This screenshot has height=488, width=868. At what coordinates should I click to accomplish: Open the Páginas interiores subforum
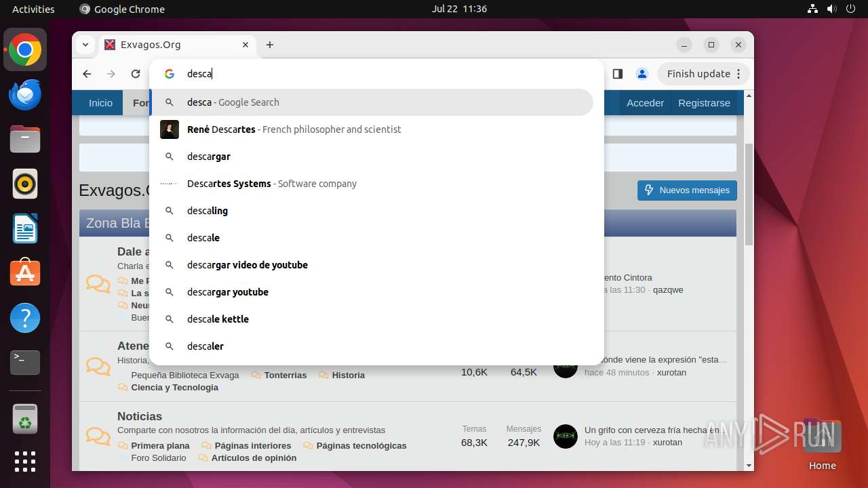(x=253, y=445)
